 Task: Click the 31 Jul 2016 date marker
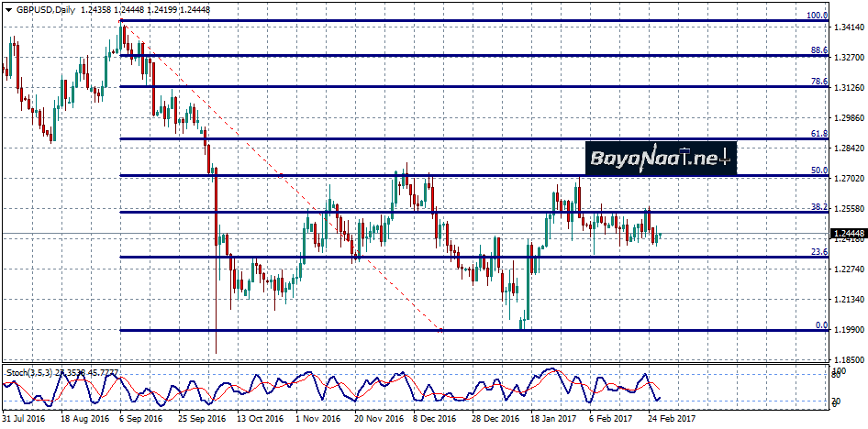(x=25, y=418)
